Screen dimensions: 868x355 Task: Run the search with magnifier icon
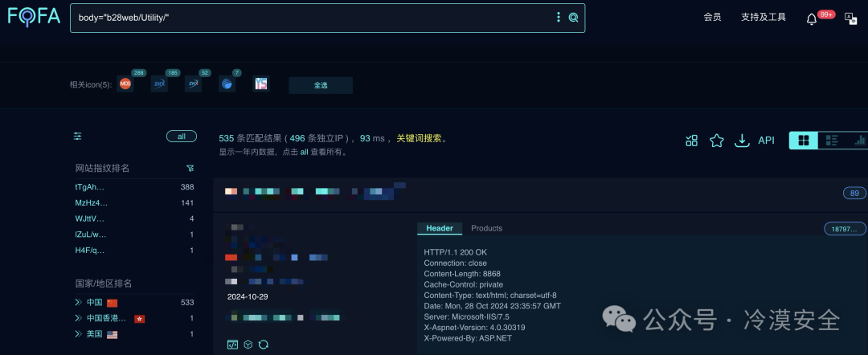[574, 17]
